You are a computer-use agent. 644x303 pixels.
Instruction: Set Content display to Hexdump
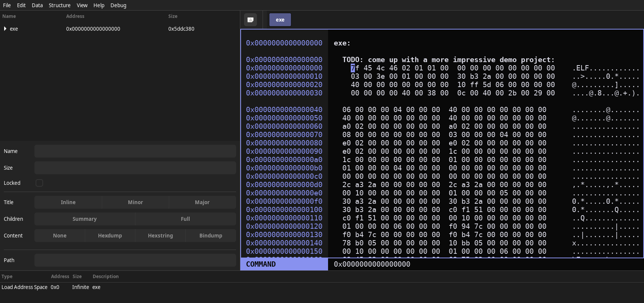point(110,236)
